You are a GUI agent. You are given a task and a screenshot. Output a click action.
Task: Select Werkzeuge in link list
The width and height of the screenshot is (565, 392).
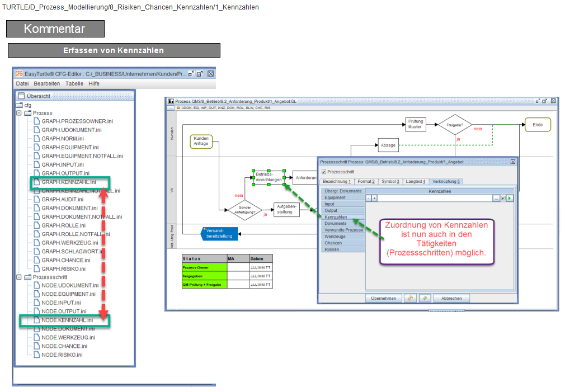coord(343,237)
